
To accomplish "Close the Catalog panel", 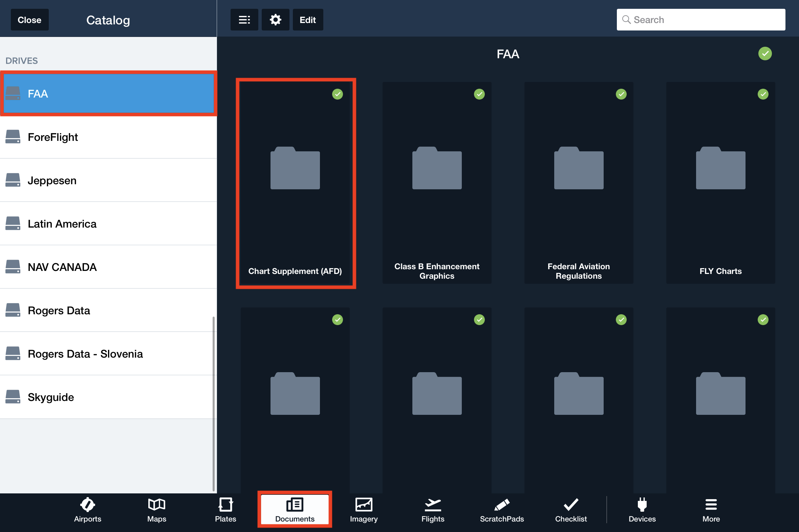I will (x=29, y=20).
